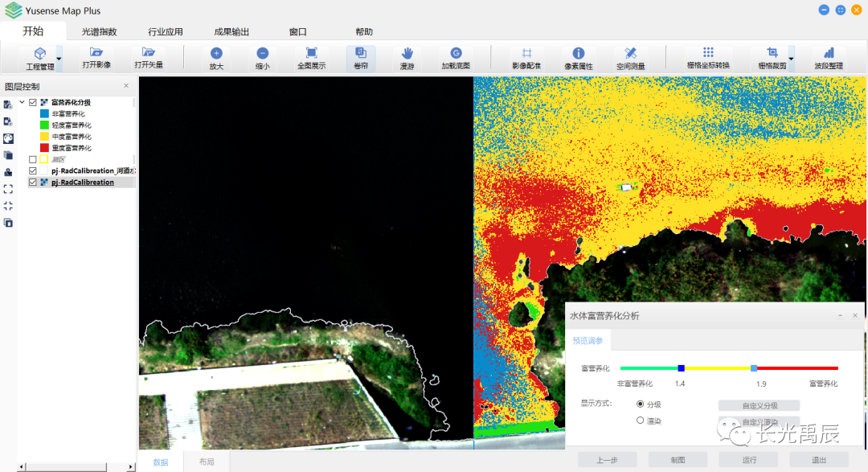Expand the 栅格裁剪 dropdown arrow
The image size is (868, 472).
(x=791, y=58)
